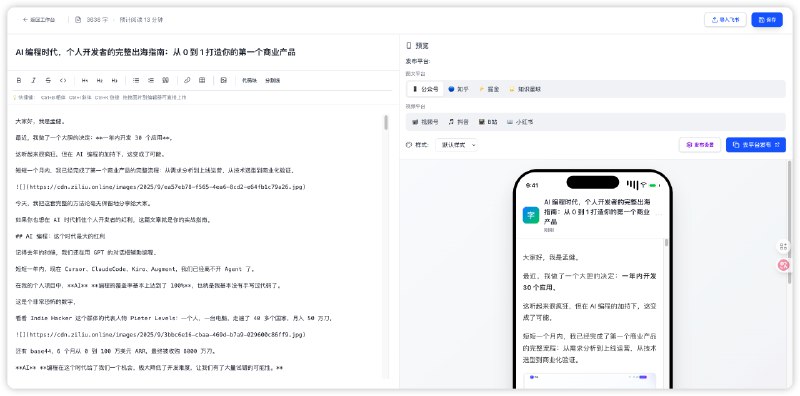800x396 pixels.
Task: Click the preview paragraph '大家好，我是孟健。'
Action: [x=551, y=257]
